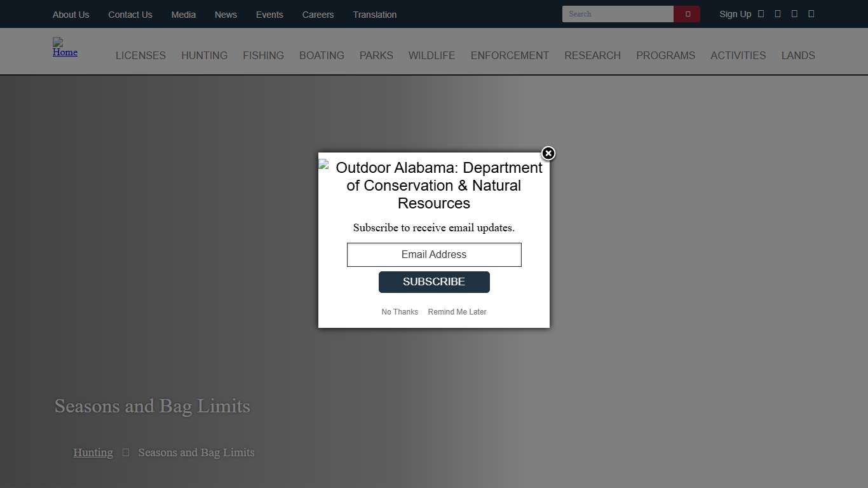Click the SUBSCRIBE button

[x=434, y=281]
